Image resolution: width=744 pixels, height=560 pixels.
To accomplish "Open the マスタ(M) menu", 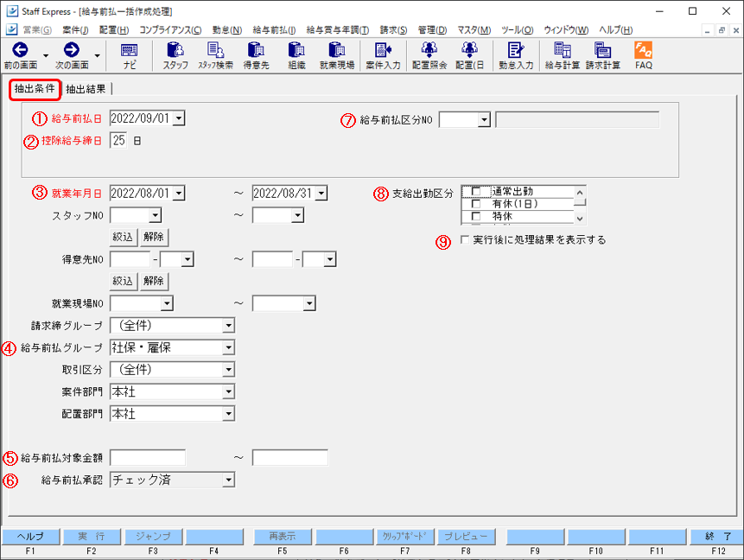I will click(474, 30).
